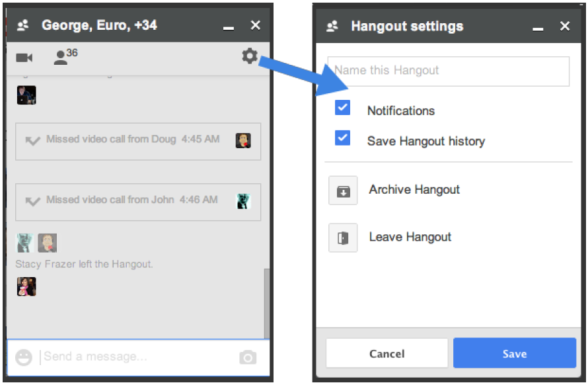Start a video call with the camera icon

pos(24,58)
